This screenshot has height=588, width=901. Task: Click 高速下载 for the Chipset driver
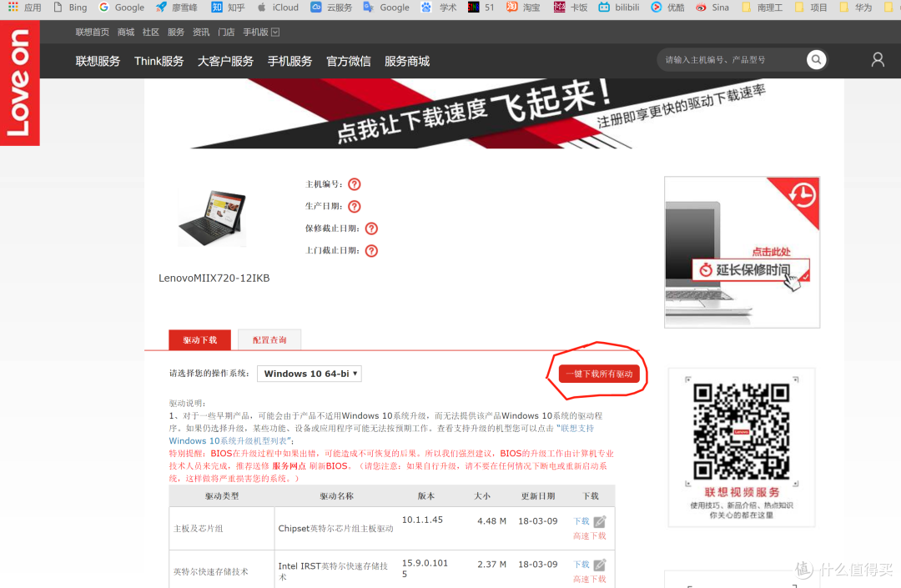coord(590,535)
